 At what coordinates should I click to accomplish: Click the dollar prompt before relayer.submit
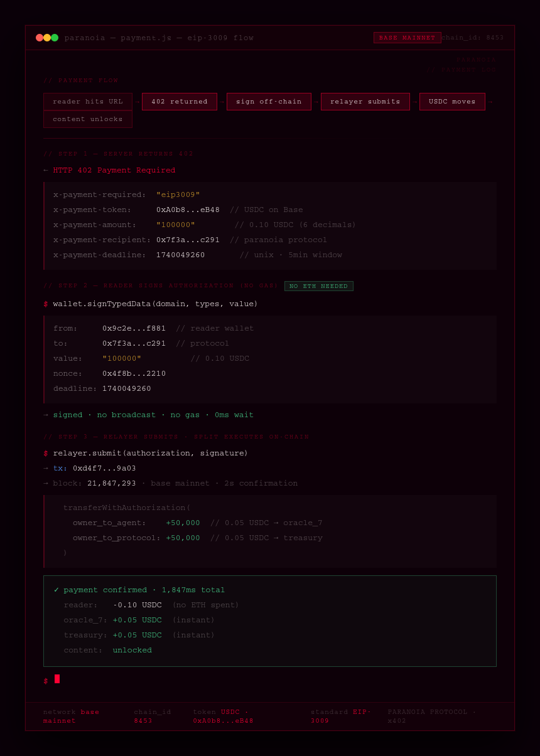pos(45,453)
